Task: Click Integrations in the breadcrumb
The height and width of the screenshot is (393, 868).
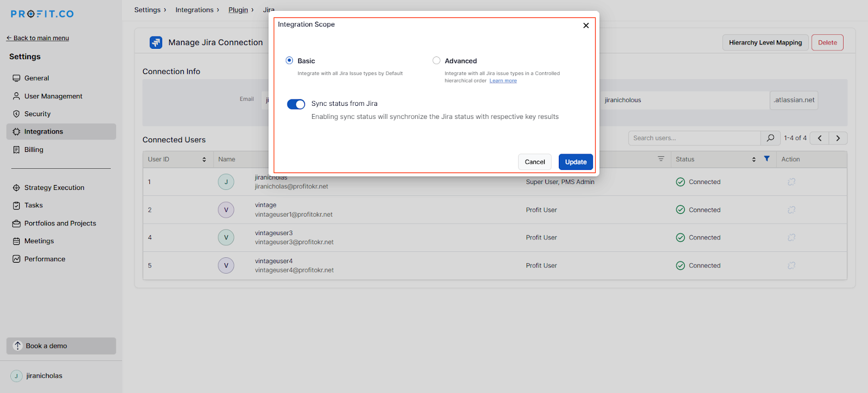Action: 194,10
